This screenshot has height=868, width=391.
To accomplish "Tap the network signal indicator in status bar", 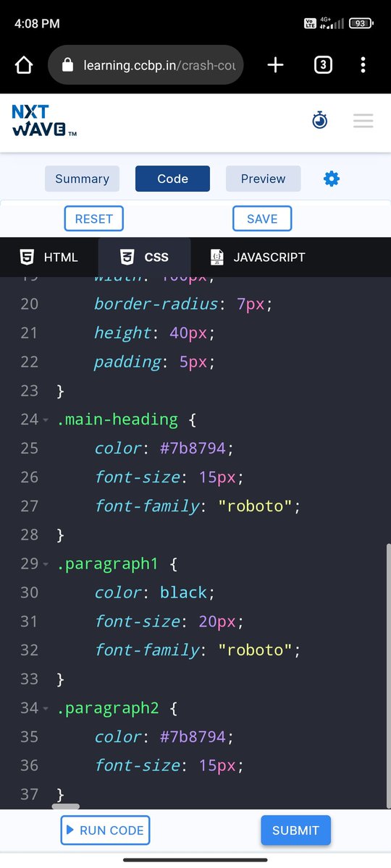I will 331,23.
